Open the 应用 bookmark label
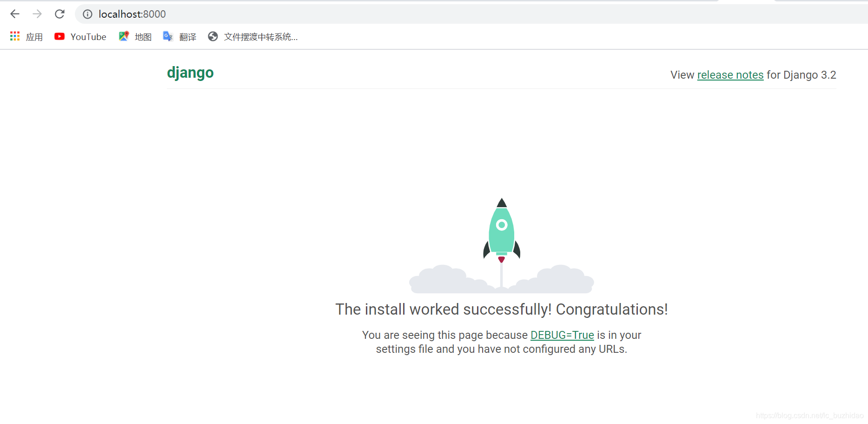The width and height of the screenshot is (868, 424). (x=34, y=37)
